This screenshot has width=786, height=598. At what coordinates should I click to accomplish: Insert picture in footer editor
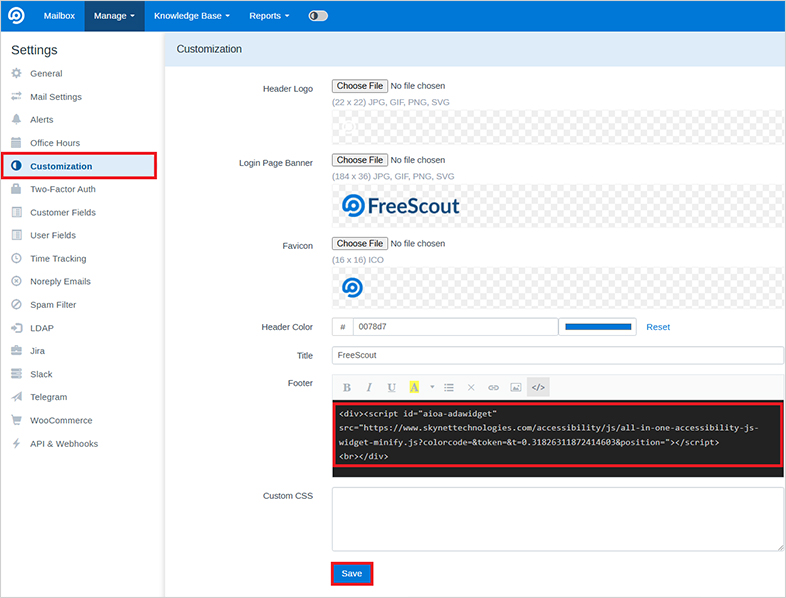pos(516,387)
